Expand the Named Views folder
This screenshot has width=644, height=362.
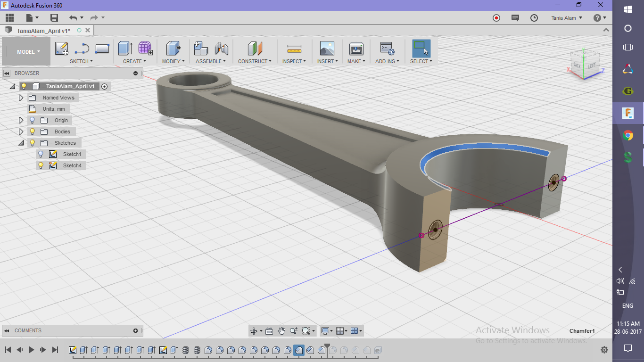pos(21,98)
